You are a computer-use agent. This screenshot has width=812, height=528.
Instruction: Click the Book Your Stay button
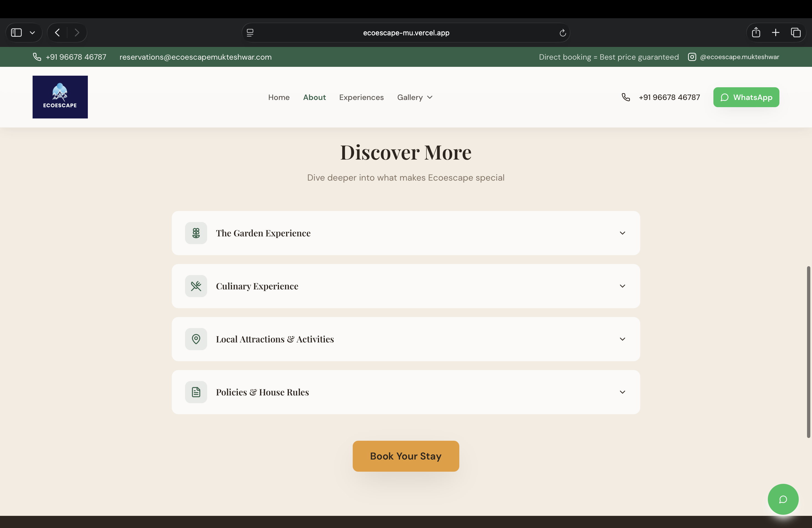406,456
